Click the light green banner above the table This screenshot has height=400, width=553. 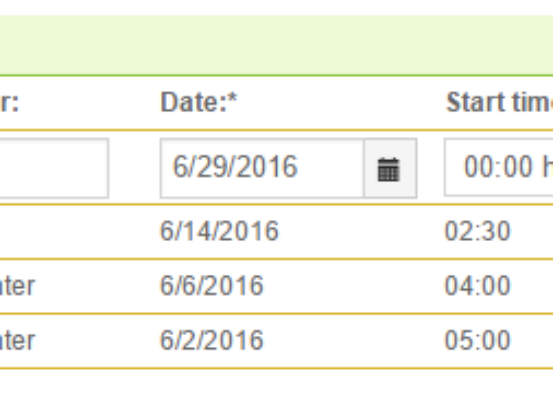pos(276,45)
